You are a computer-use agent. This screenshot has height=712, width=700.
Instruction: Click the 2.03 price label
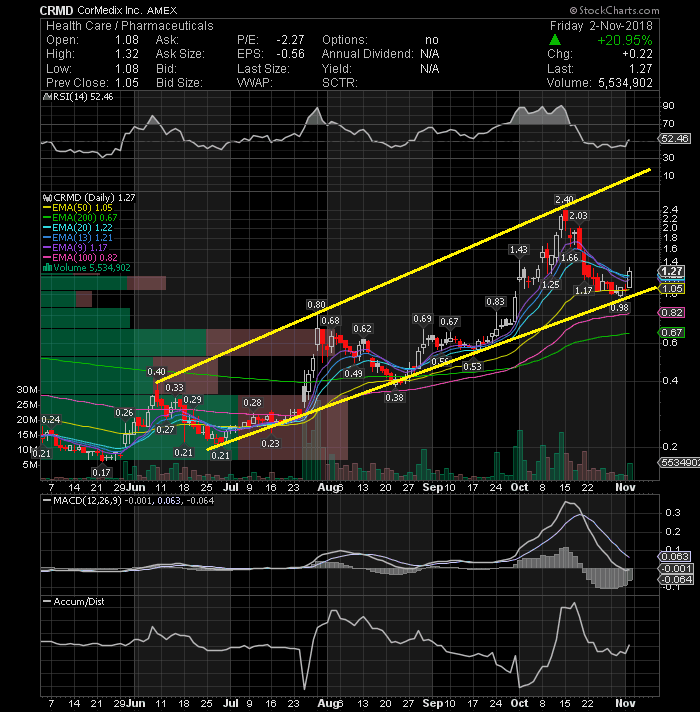point(578,216)
